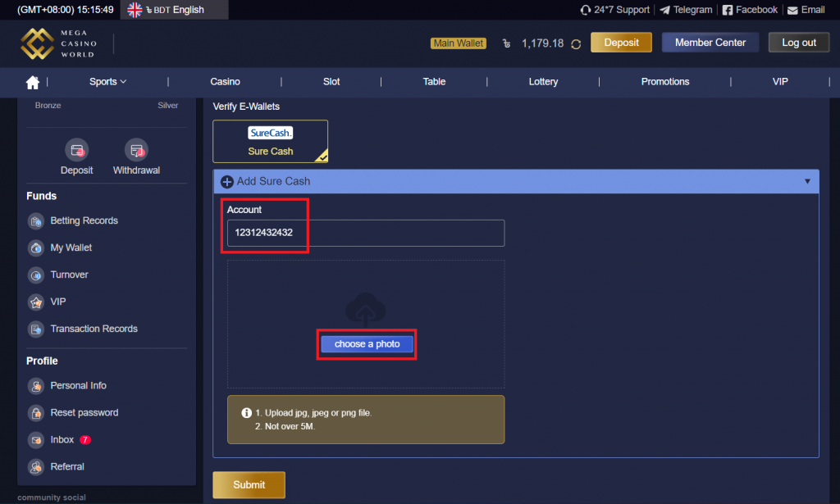The height and width of the screenshot is (504, 840).
Task: Click the choose a photo button
Action: (367, 344)
